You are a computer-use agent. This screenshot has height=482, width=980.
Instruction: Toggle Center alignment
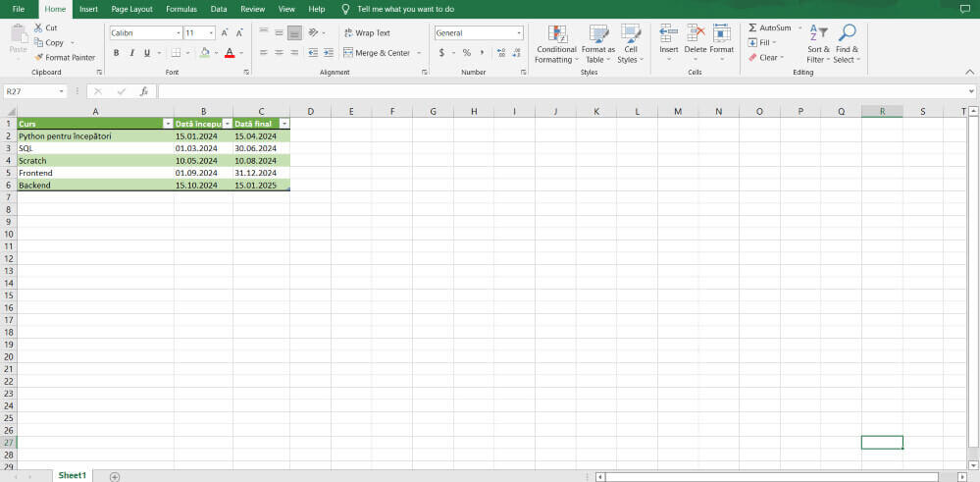(x=280, y=53)
